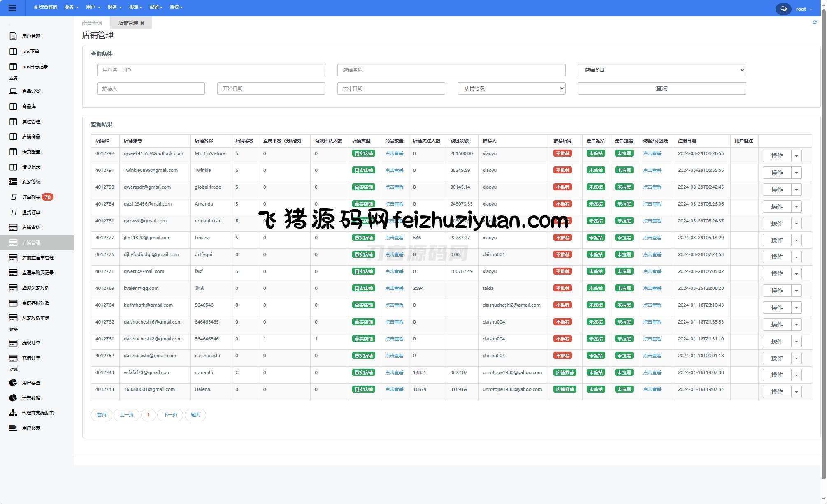827x504 pixels.
Task: Click the 用户名、UID input field
Action: coord(211,70)
